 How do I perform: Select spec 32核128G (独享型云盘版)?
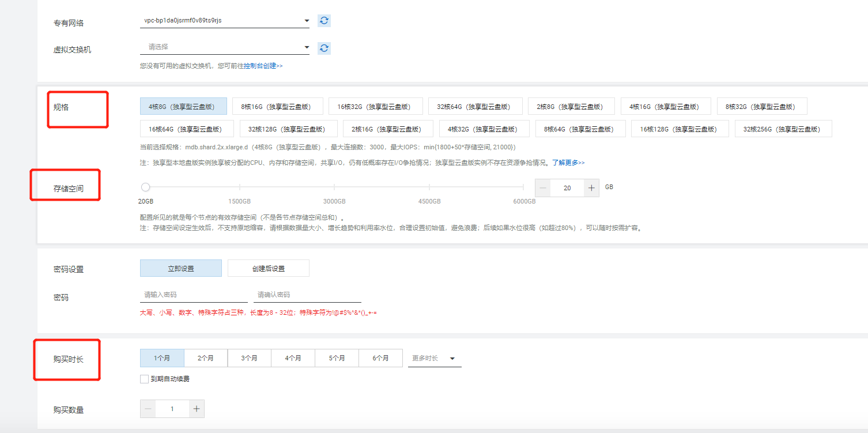(289, 129)
